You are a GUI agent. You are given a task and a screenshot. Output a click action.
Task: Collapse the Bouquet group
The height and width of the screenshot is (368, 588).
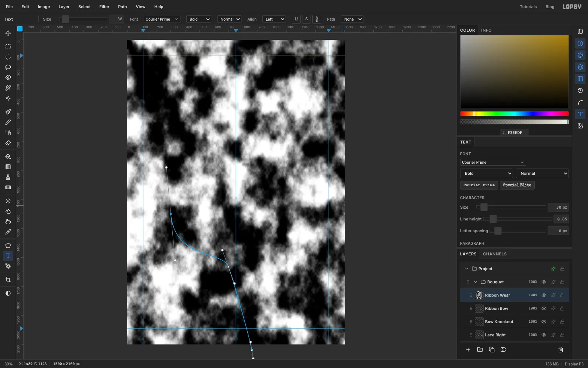pyautogui.click(x=476, y=282)
